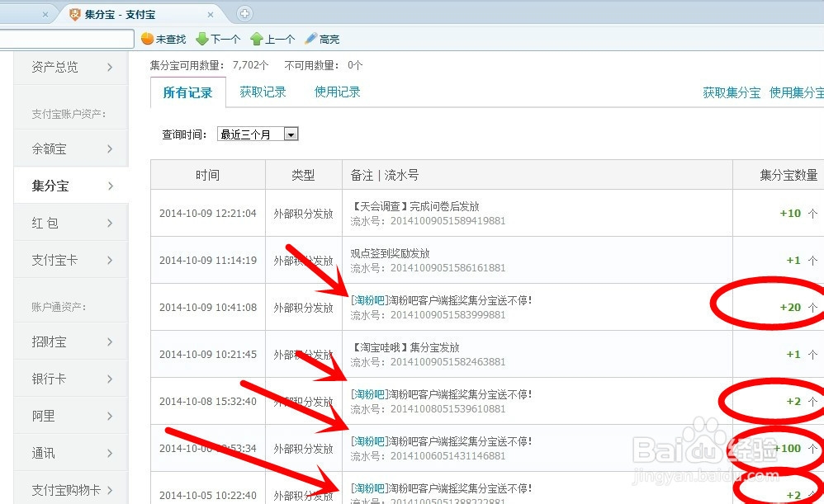Screen dimensions: 824x504
Task: Expand the 资产总览 chevron arrow
Action: [110, 67]
